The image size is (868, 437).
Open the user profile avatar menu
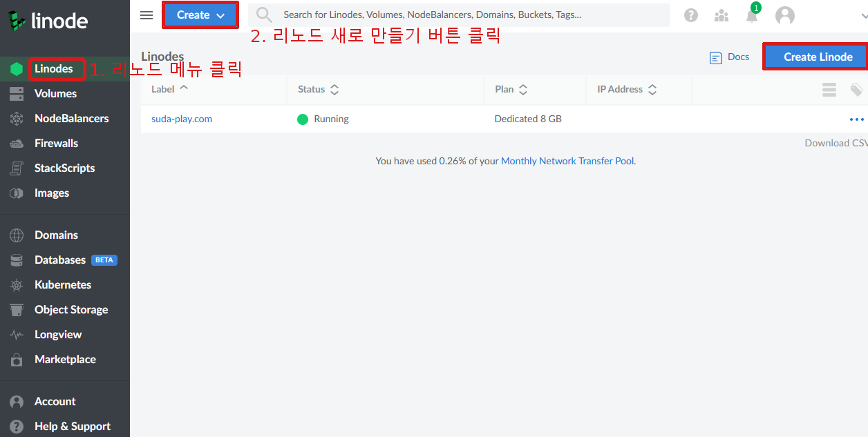785,15
